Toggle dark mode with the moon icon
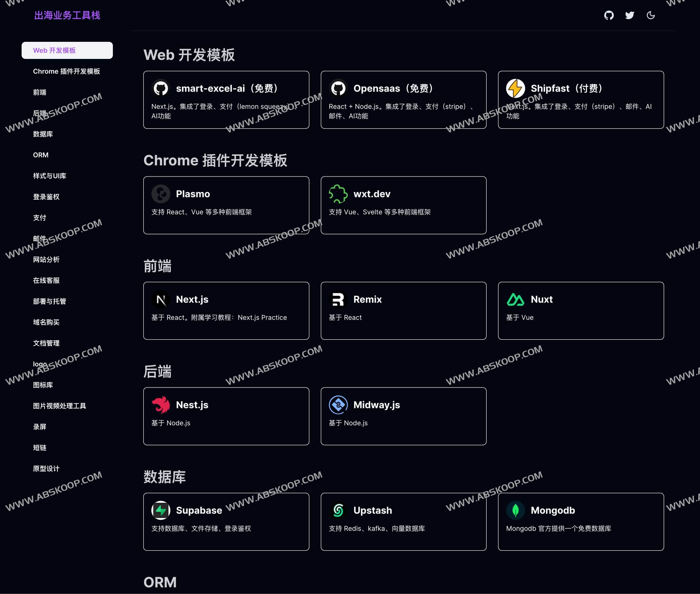700x594 pixels. coord(651,15)
